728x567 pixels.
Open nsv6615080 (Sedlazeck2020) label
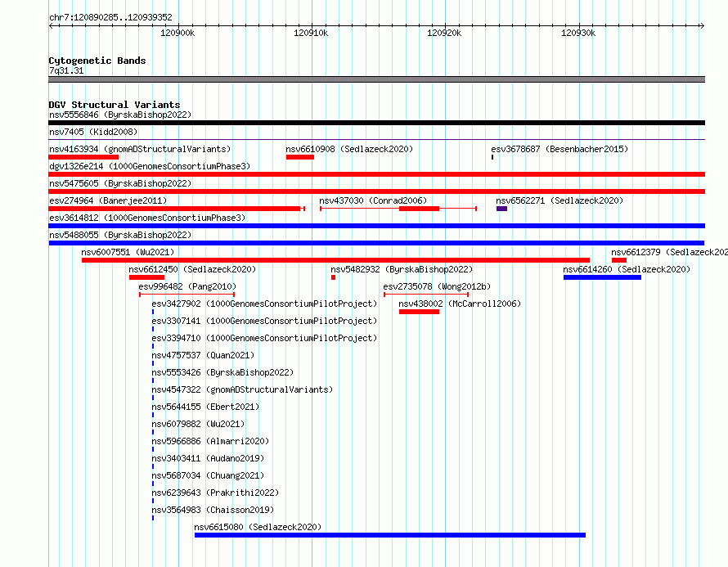point(258,527)
